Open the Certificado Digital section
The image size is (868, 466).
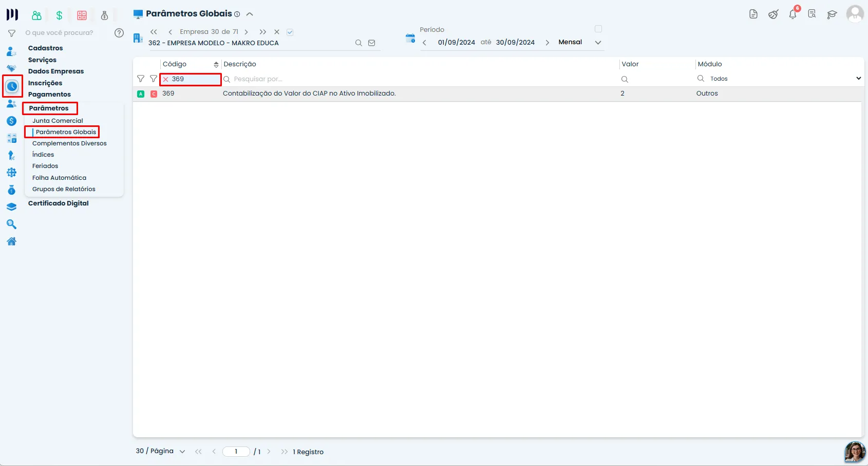click(59, 203)
